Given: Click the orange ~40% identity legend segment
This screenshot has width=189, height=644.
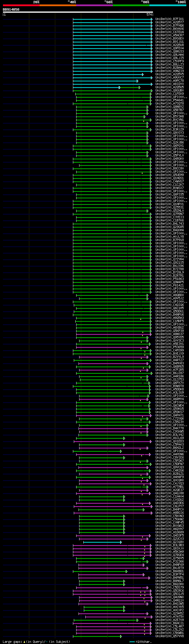Looking at the screenshot, I should click(58, 5).
